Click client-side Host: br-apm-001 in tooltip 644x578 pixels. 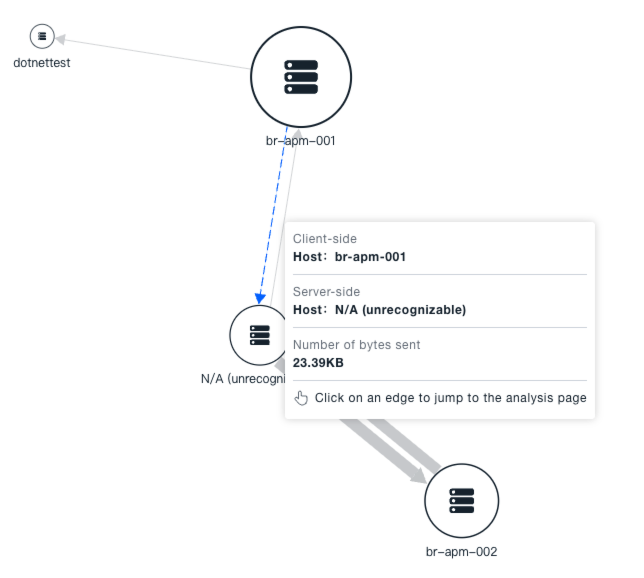(x=349, y=256)
